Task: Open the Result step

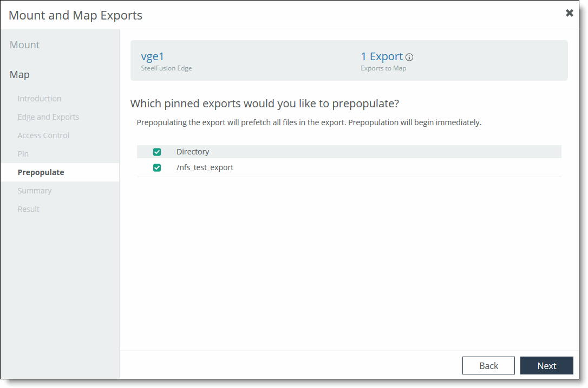Action: 29,209
